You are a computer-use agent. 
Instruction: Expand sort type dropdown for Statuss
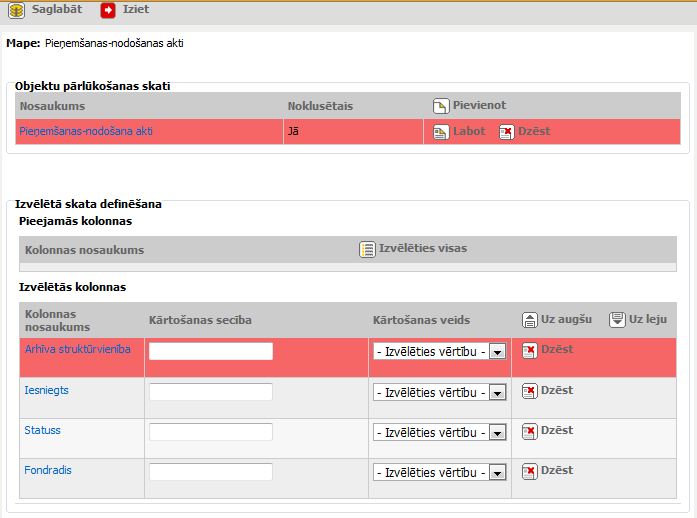pyautogui.click(x=497, y=432)
